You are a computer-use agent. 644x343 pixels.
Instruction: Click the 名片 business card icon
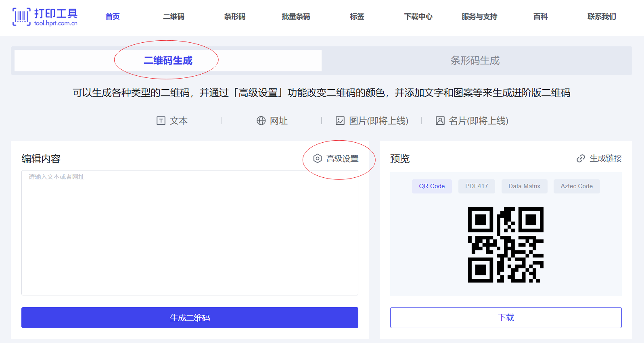click(x=440, y=121)
